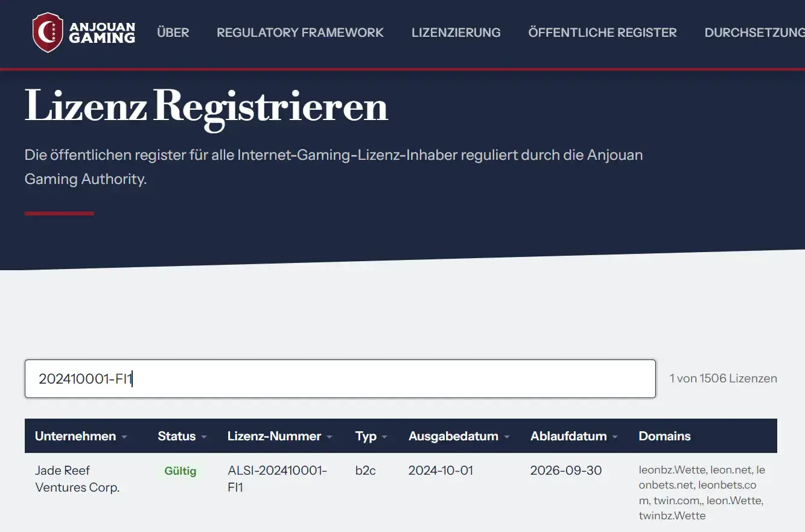The width and height of the screenshot is (805, 532).
Task: Sort table by Ausgabedatum column arrow
Action: click(507, 437)
